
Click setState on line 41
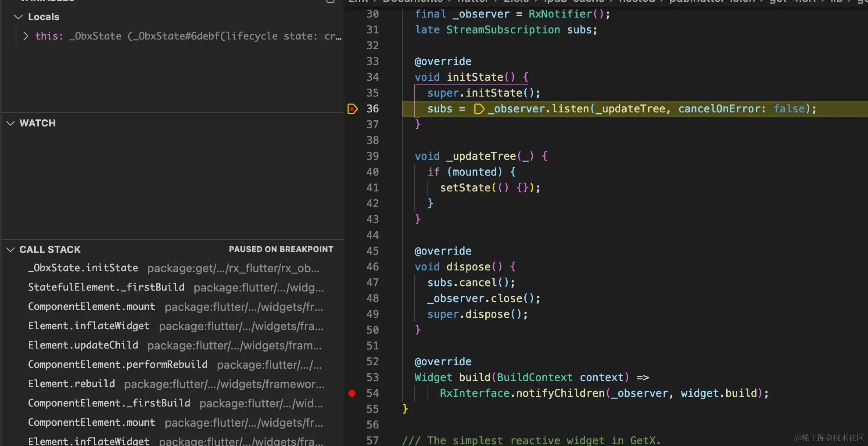coord(466,188)
